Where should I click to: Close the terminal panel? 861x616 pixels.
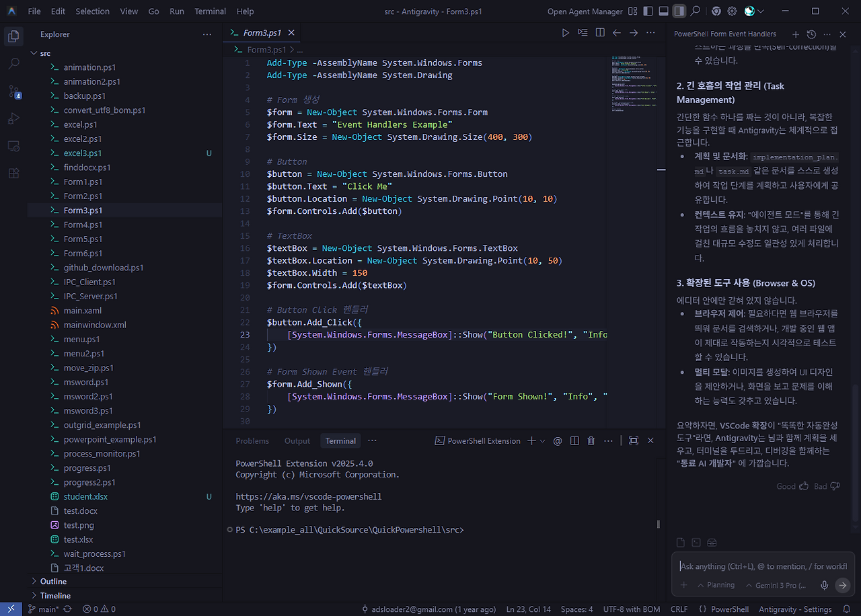coord(650,440)
